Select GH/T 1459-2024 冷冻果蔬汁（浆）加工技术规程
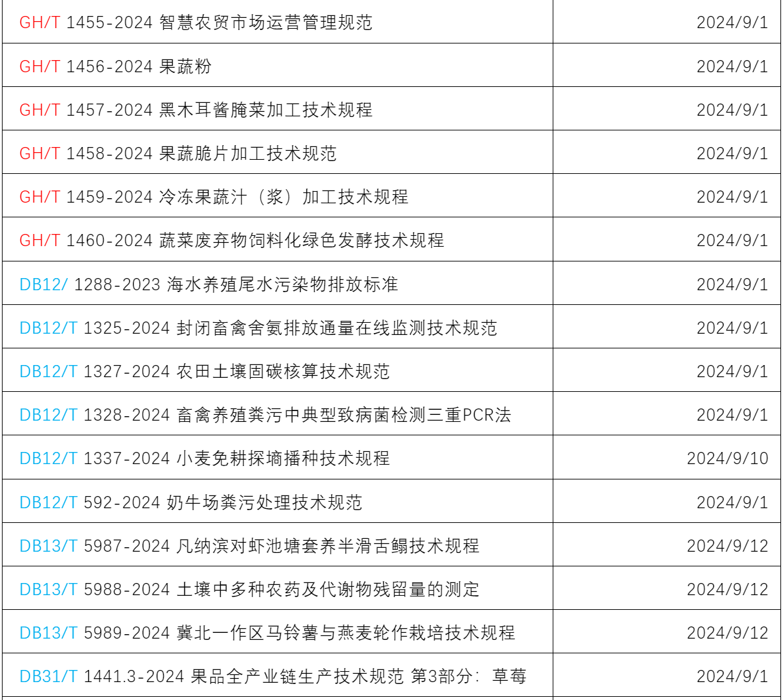The width and height of the screenshot is (783, 700). tap(214, 197)
